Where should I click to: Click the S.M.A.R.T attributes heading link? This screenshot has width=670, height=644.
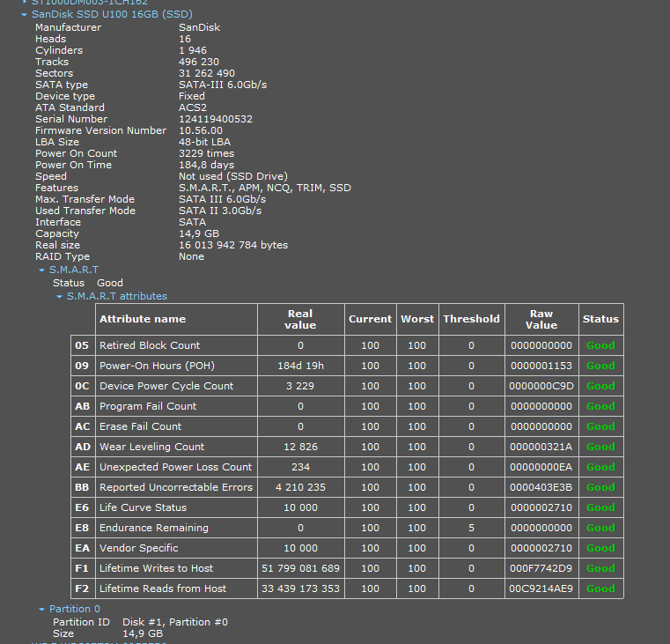pos(116,296)
